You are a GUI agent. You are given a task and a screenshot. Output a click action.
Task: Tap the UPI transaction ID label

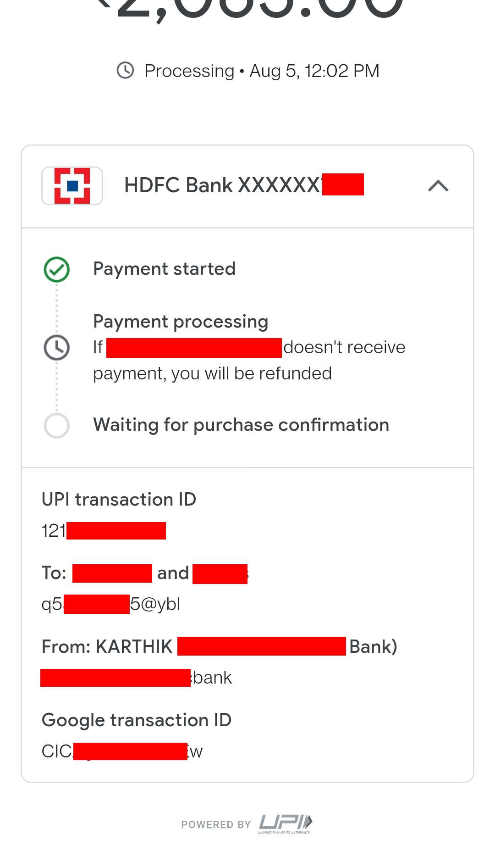click(x=119, y=500)
